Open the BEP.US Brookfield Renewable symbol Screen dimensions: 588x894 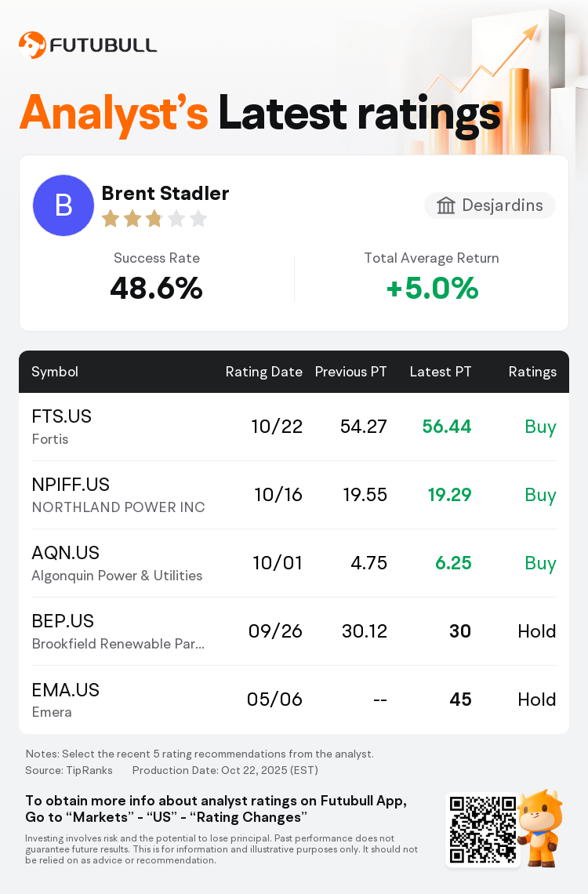point(63,621)
